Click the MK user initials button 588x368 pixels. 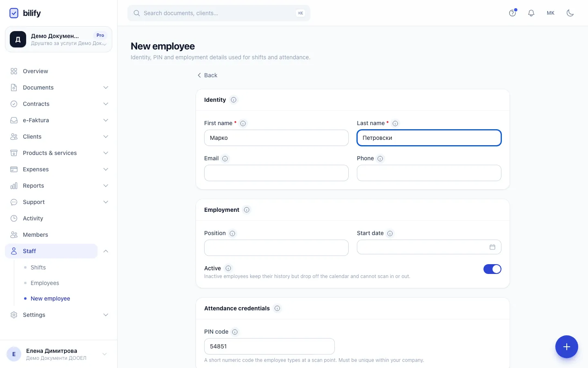[x=551, y=13]
